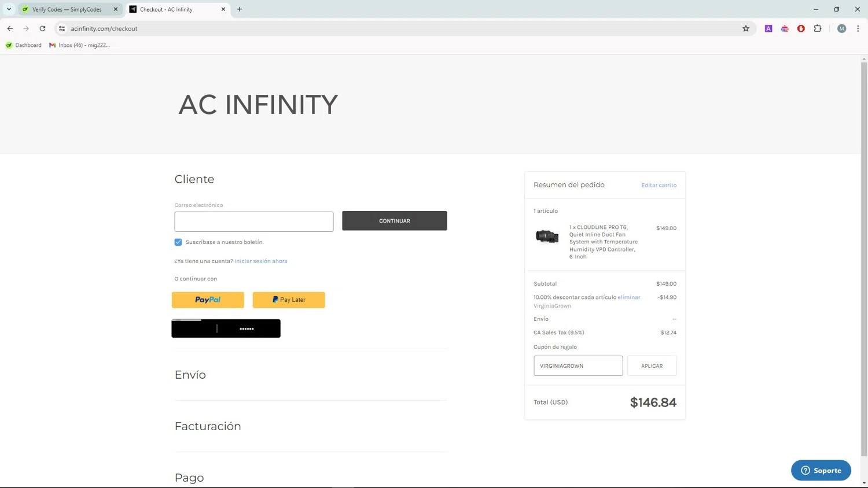Click the Facturación section heading
Screen dimensions: 868x488
pos(208,426)
